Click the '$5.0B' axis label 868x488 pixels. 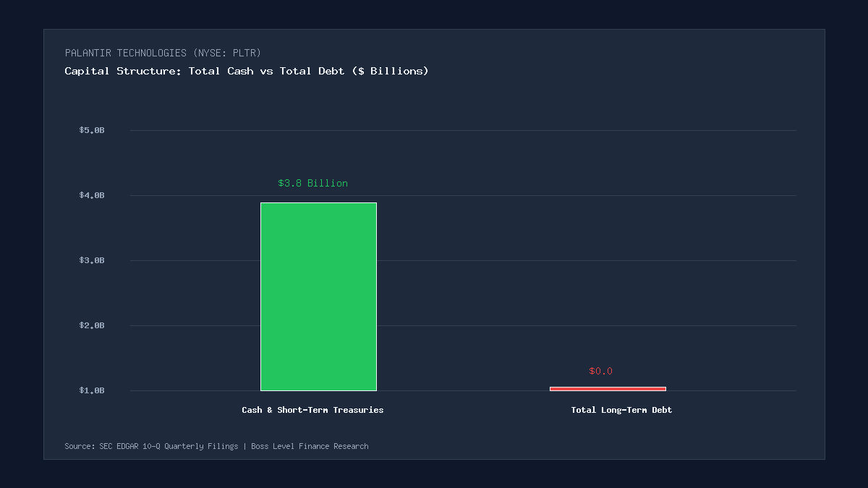(x=92, y=130)
